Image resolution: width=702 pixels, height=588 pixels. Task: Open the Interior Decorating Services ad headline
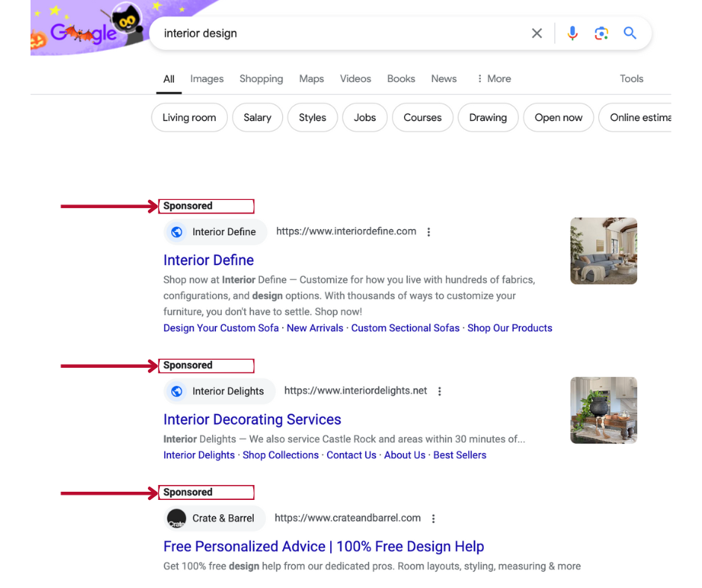click(x=252, y=419)
